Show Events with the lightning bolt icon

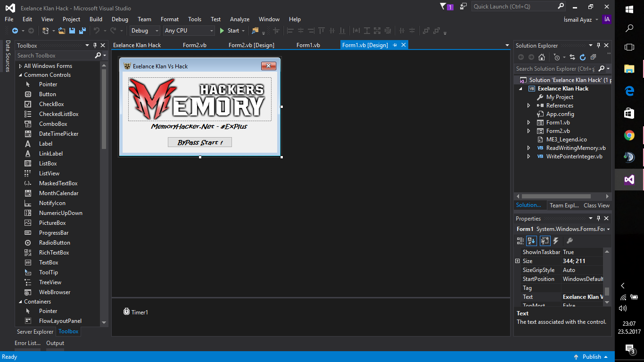[x=556, y=241]
